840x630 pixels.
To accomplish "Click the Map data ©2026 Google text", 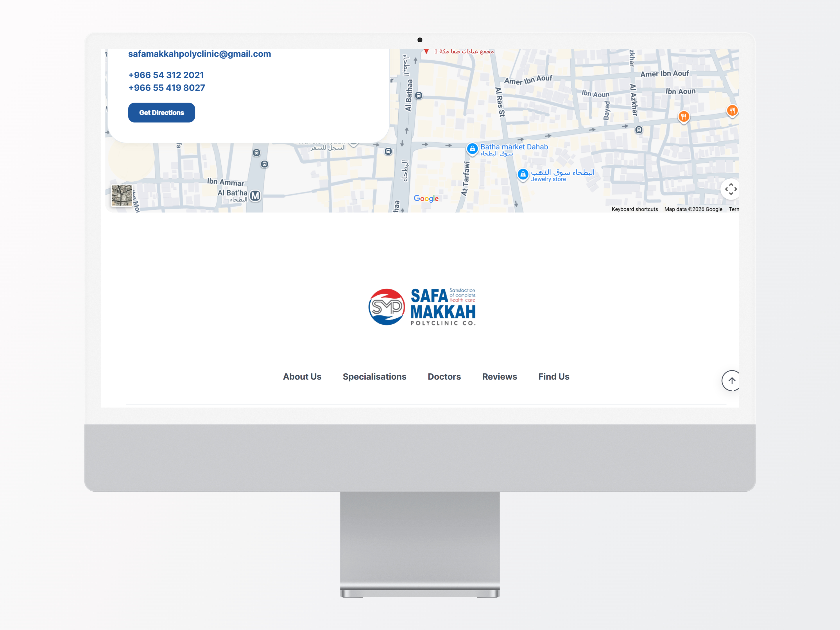I will (x=693, y=209).
